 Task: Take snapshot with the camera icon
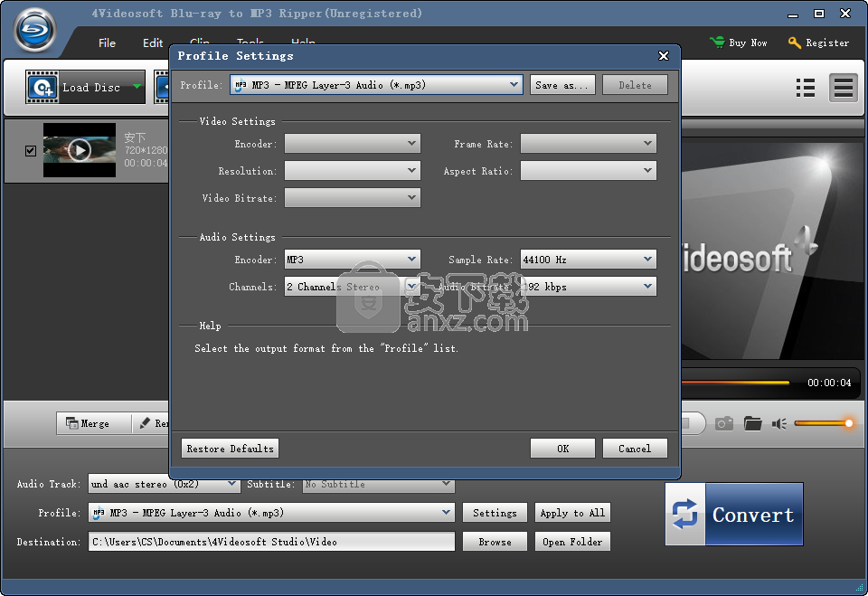pyautogui.click(x=724, y=424)
